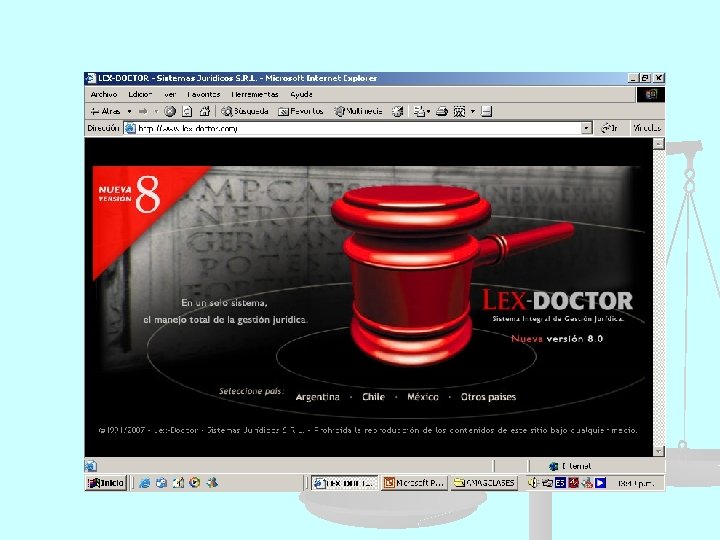Click the fifth quick launch icon
The image size is (720, 540).
[212, 483]
